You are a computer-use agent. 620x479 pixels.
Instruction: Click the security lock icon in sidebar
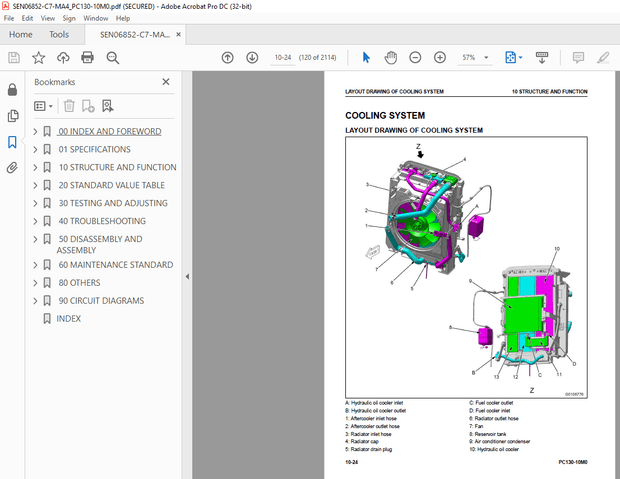[x=12, y=90]
